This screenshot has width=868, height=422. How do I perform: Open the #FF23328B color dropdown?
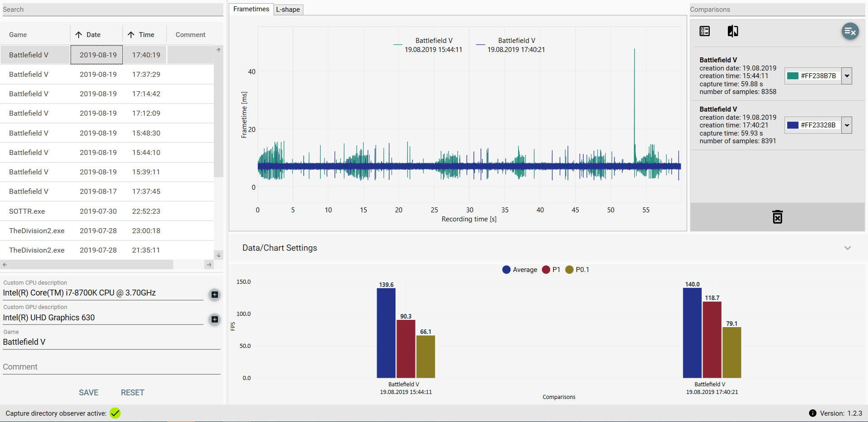847,125
